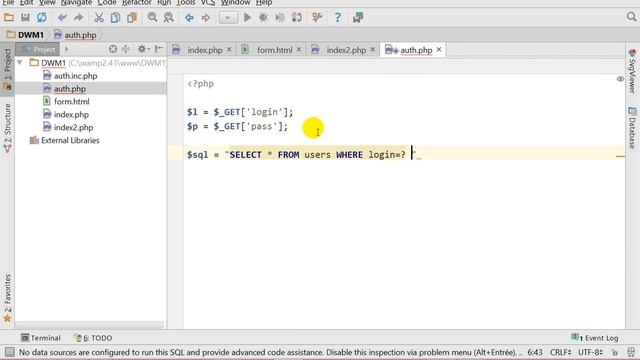Click the Copy toolbar icon
The image size is (640, 360).
116,18
